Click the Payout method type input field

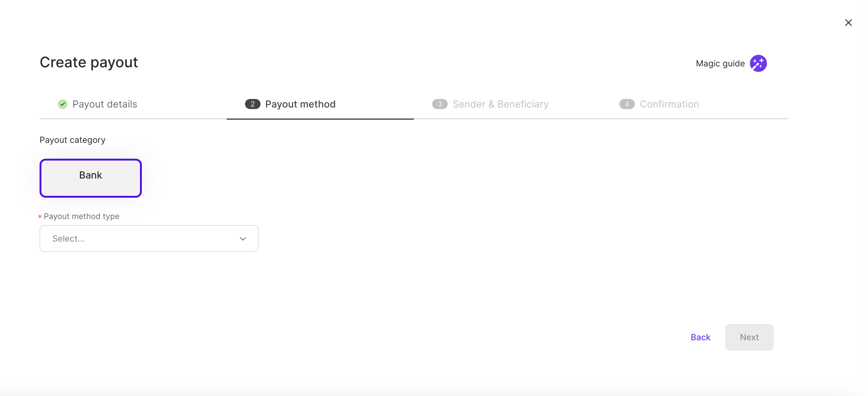(149, 238)
